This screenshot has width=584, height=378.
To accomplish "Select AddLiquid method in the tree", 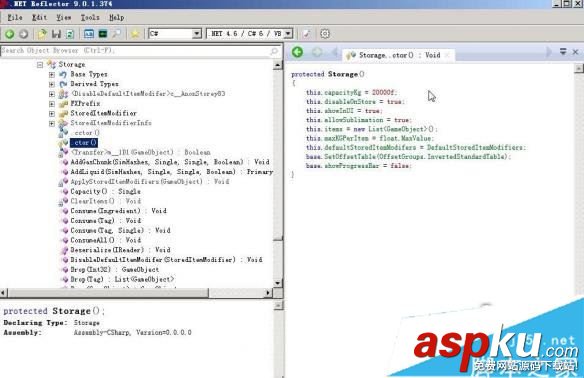I will 172,172.
